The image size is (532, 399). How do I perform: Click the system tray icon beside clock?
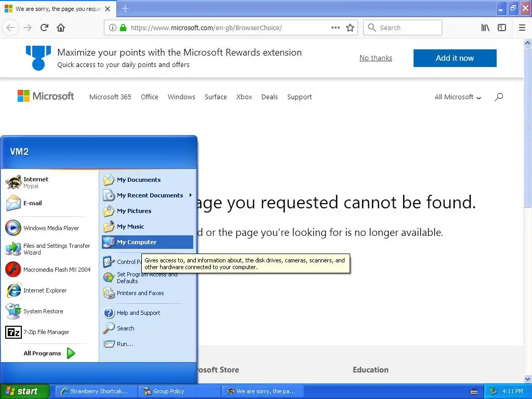coord(493,391)
